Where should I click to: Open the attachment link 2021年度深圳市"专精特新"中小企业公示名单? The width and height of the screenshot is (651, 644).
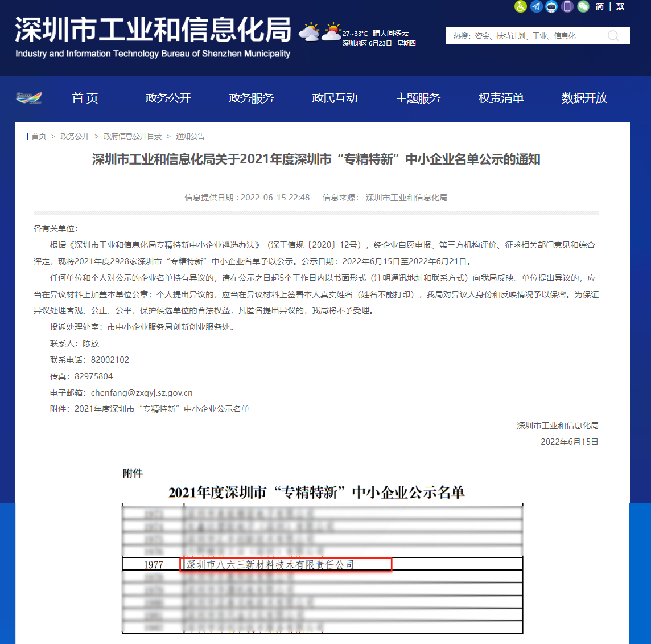(162, 409)
